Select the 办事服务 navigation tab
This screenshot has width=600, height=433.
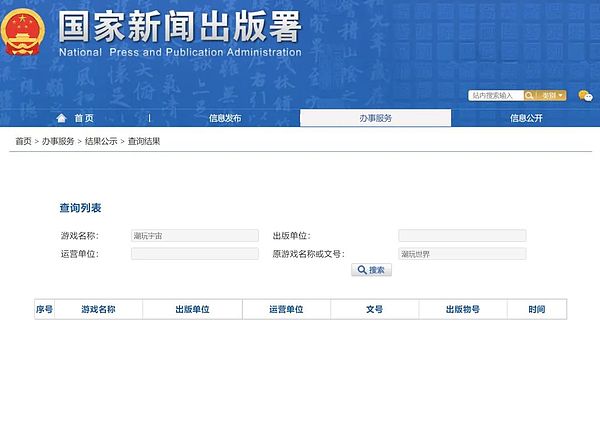point(375,118)
